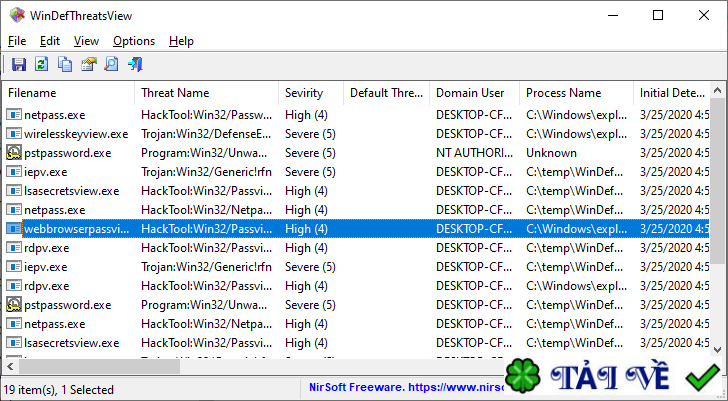This screenshot has width=728, height=401.
Task: Click the horizontal scrollbar thumb
Action: coord(99,367)
